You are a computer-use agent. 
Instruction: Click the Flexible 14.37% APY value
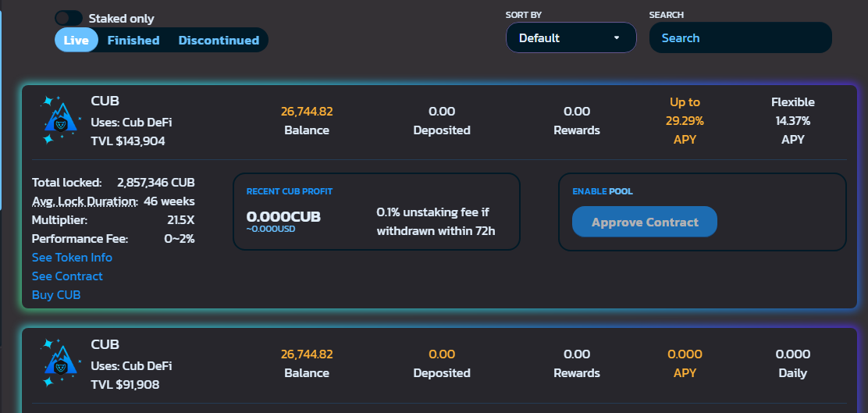click(x=793, y=121)
